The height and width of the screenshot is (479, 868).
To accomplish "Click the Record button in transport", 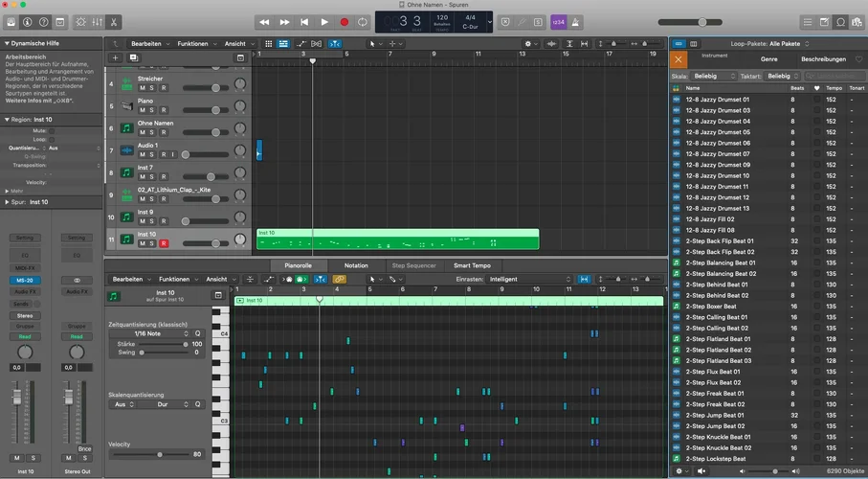I will (x=344, y=22).
